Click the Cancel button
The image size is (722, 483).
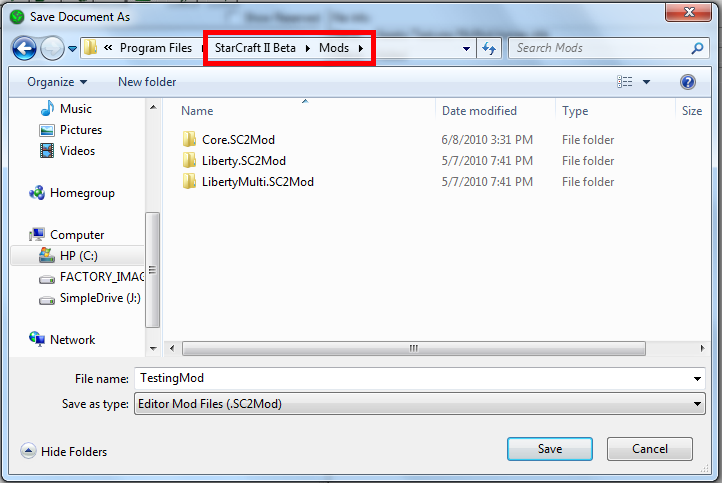(x=650, y=449)
